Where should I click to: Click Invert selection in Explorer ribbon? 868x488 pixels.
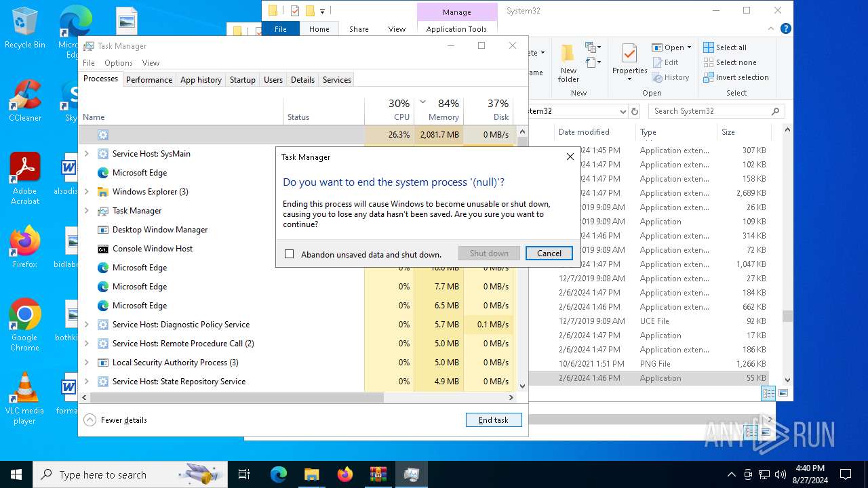[736, 77]
